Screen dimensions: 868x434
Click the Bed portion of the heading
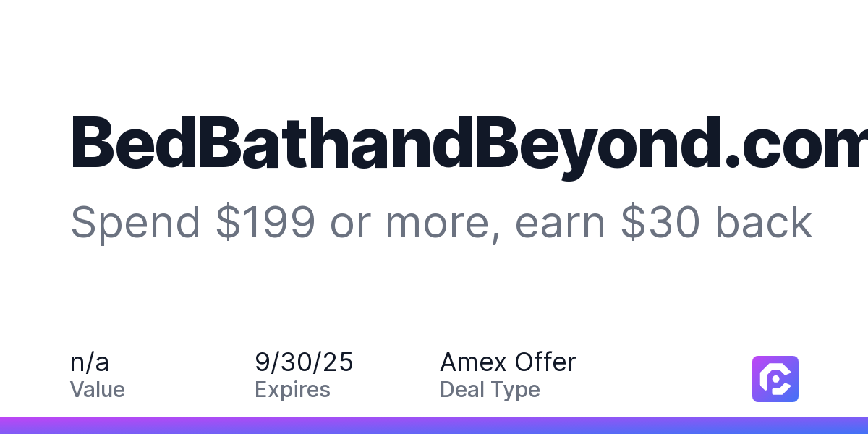(x=125, y=142)
